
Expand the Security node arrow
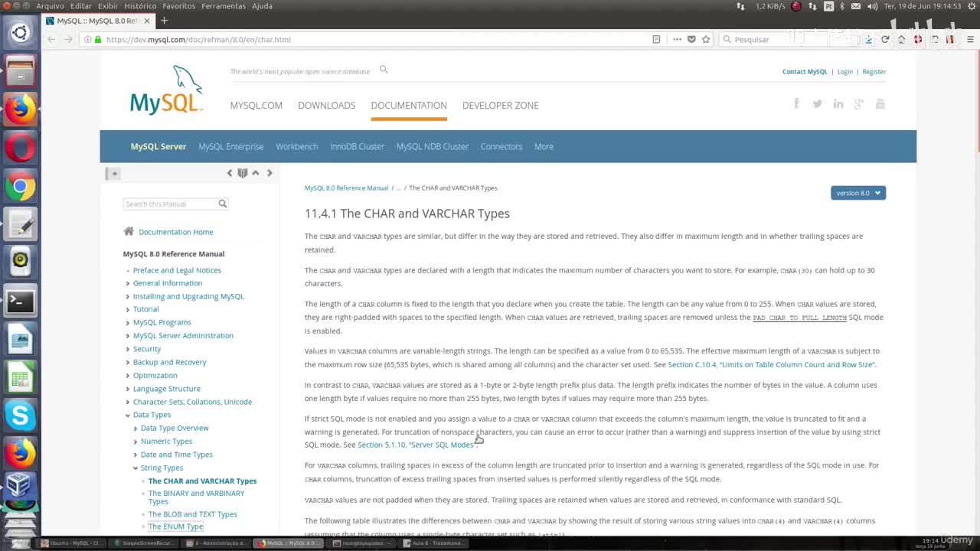(x=128, y=349)
